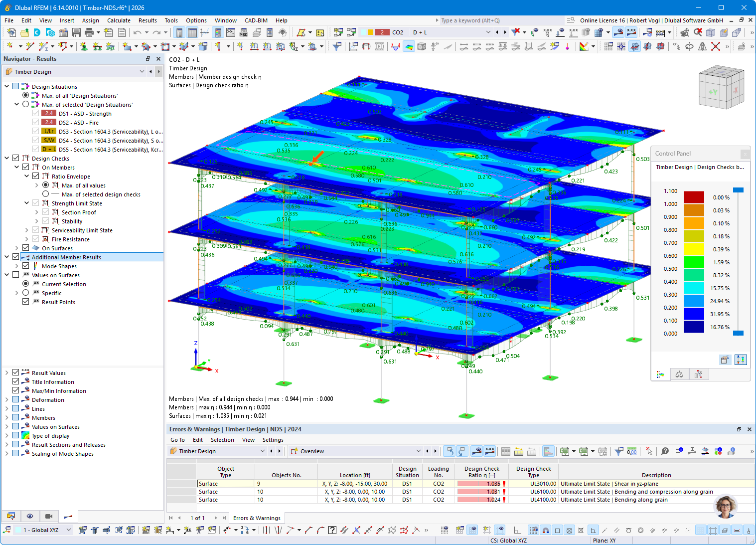Click the scale balance icon in Control Panel
This screenshot has height=545, width=756.
679,374
